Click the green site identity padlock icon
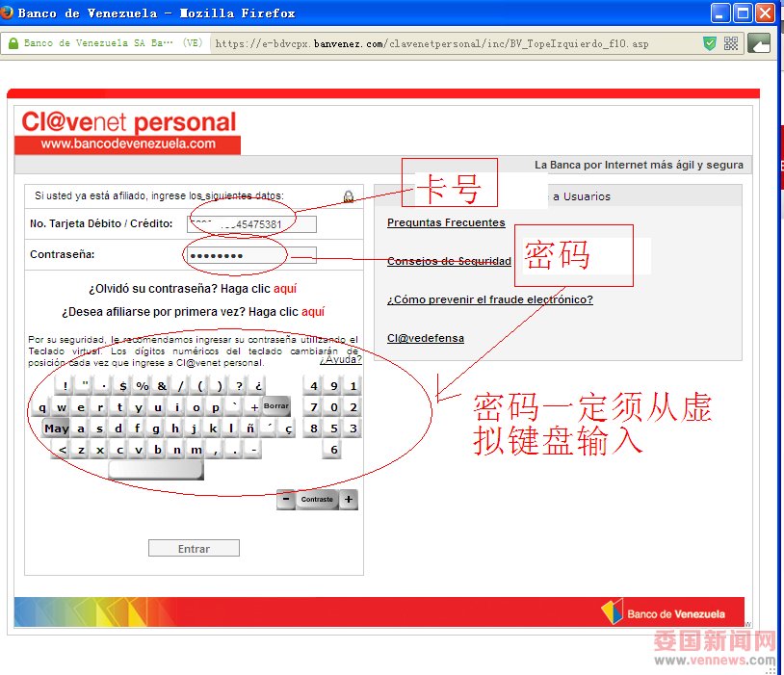Image resolution: width=784 pixels, height=675 pixels. tap(13, 43)
